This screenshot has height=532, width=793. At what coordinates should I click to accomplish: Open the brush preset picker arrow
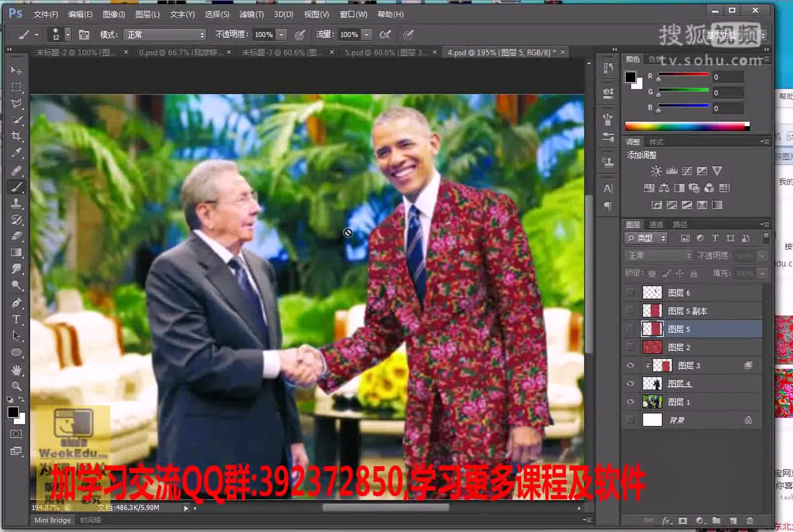[x=68, y=34]
